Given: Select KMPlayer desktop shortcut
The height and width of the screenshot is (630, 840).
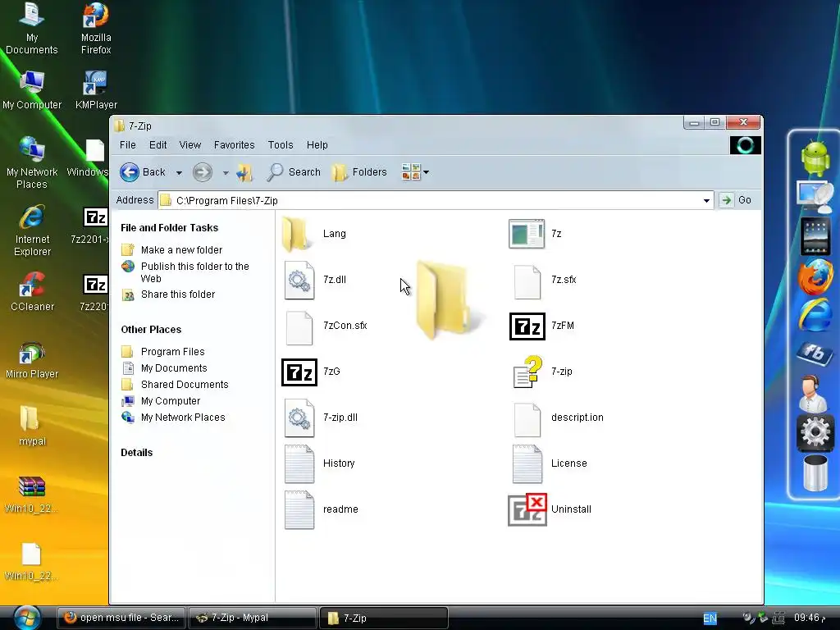Looking at the screenshot, I should click(96, 90).
